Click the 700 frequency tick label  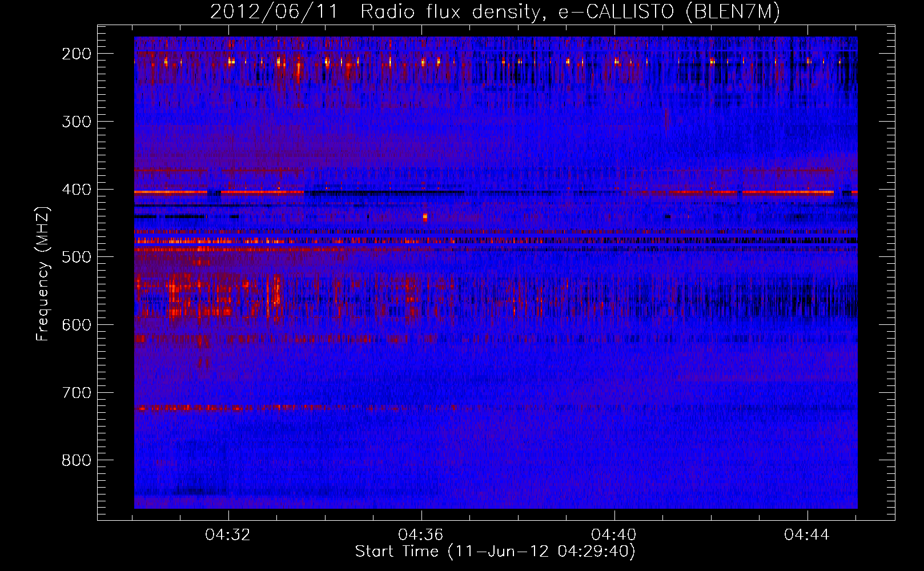[76, 393]
